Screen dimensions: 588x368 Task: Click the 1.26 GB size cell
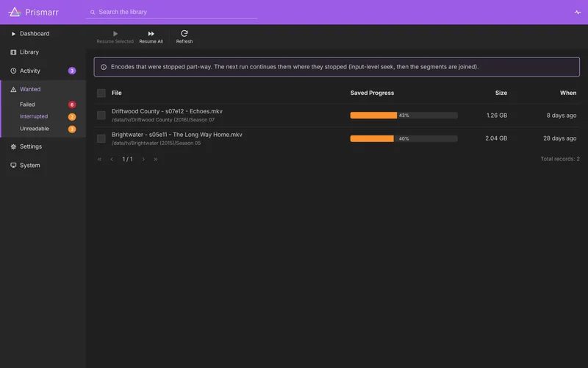[x=497, y=116]
